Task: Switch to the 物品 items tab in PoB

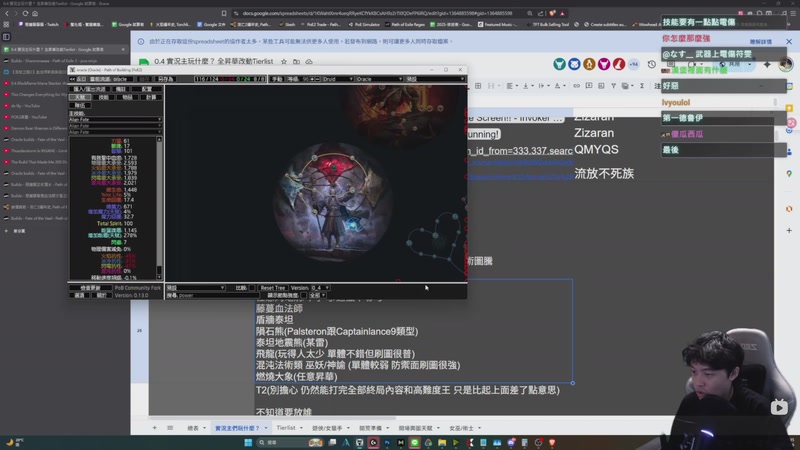Action: [x=127, y=97]
